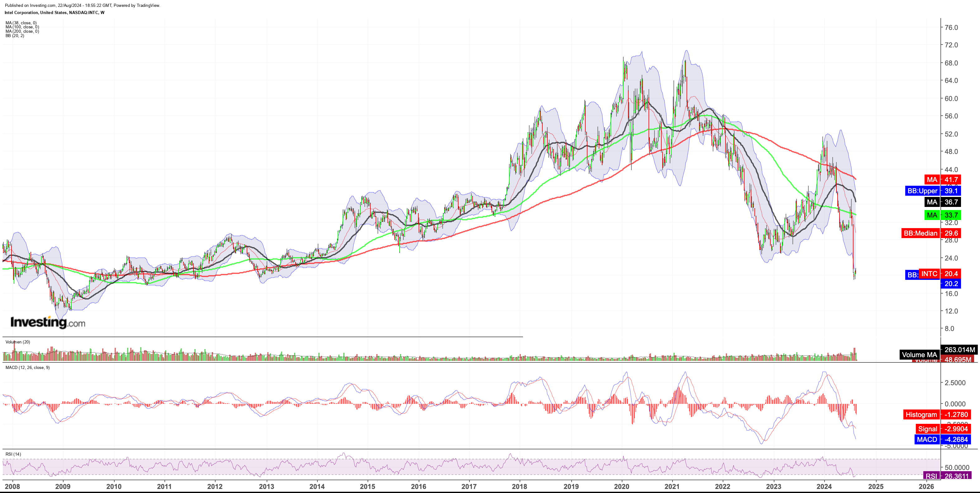Click the blue BB:Upper 39.1 price tag
980x493 pixels.
(933, 191)
